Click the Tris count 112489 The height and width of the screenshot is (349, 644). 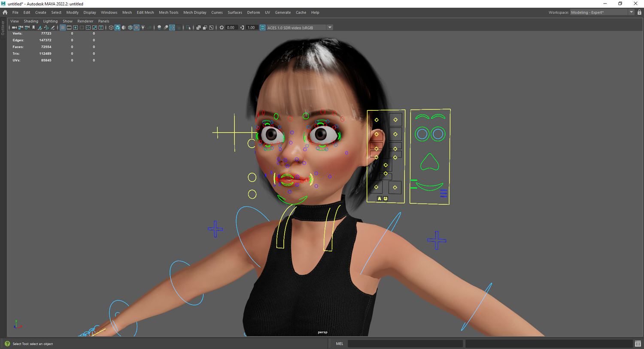[45, 54]
